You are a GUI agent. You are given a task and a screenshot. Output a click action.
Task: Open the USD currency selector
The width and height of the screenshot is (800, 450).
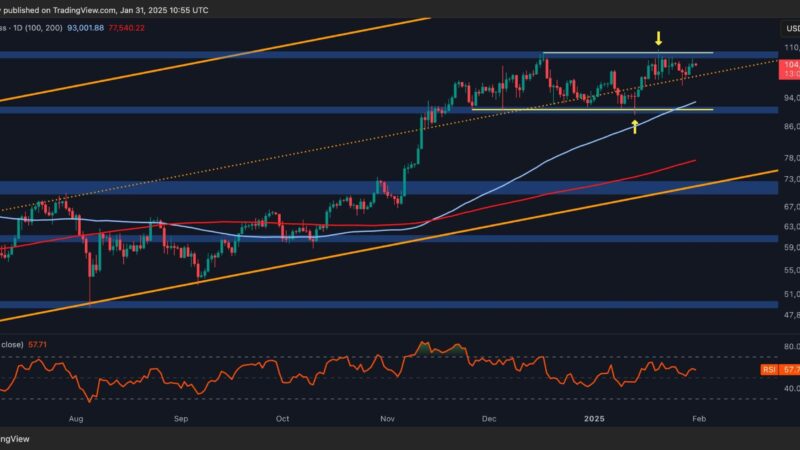(791, 29)
